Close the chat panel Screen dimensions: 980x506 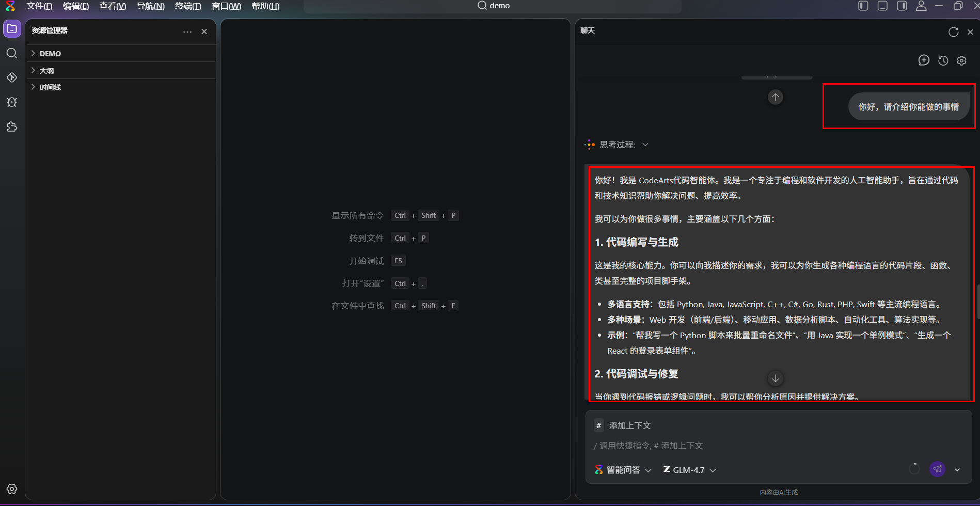[x=970, y=32]
